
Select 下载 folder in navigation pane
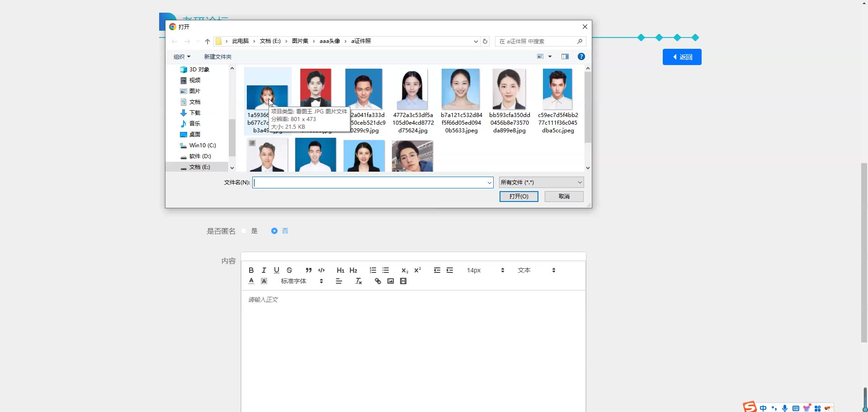194,113
